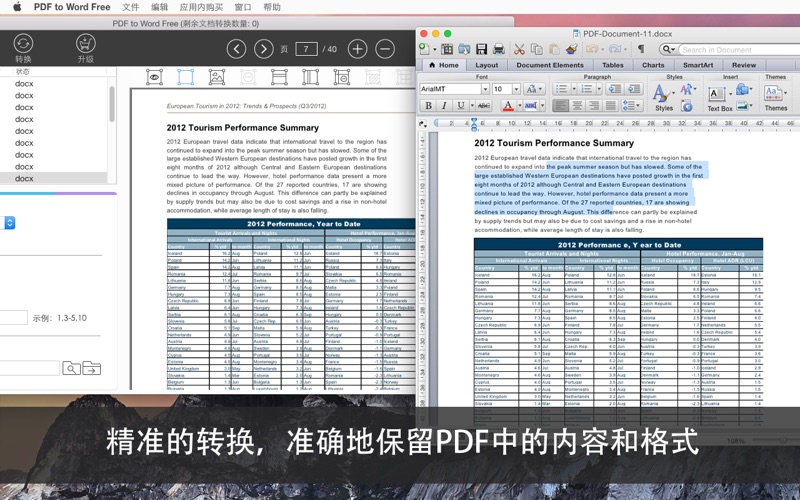The image size is (800, 500).
Task: Switch to the Charts ribbon tab
Action: [x=653, y=65]
